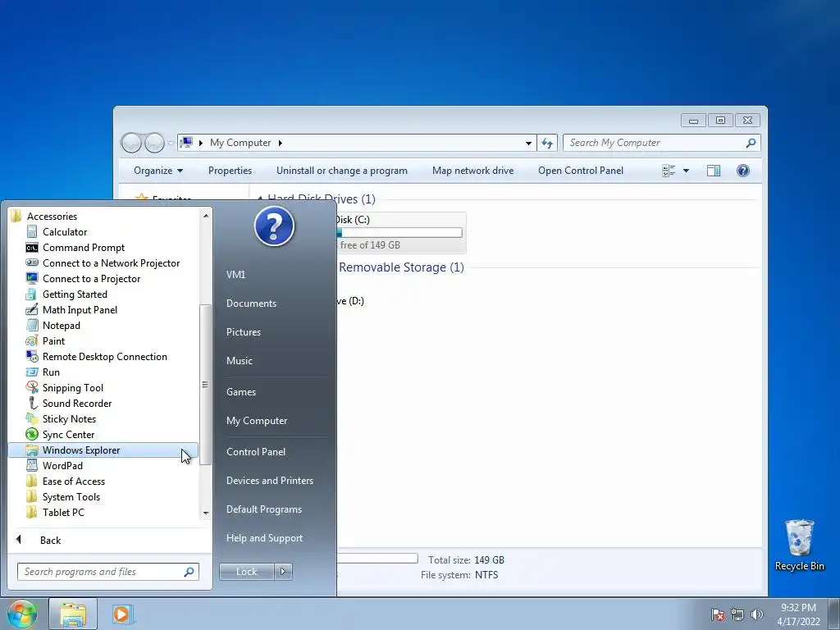Launch Command Prompt from Start menu
Image resolution: width=840 pixels, height=630 pixels.
coord(83,248)
